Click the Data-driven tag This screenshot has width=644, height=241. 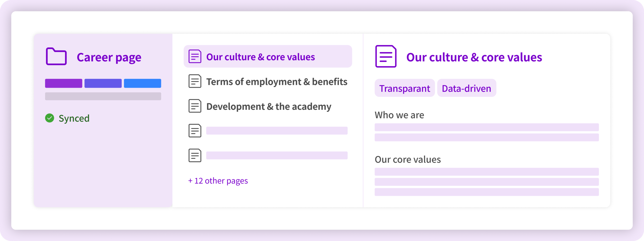pyautogui.click(x=466, y=88)
